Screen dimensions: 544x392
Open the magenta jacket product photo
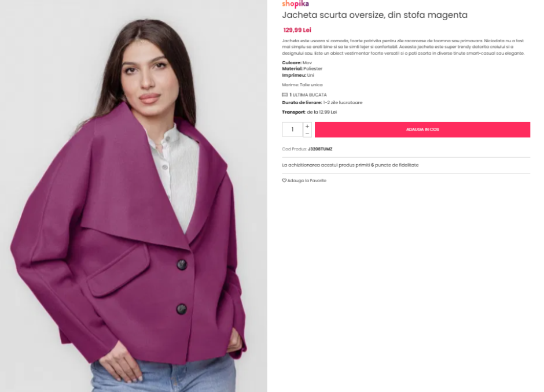[134, 196]
